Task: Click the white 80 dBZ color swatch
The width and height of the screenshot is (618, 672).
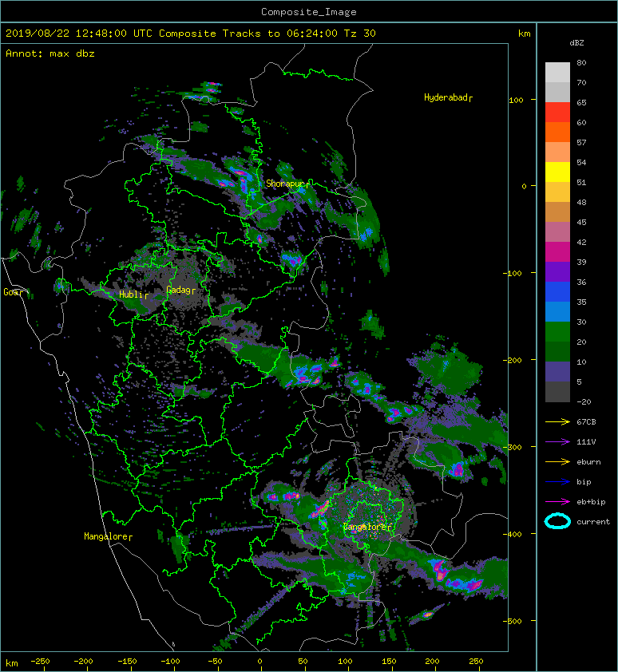Action: tap(557, 72)
